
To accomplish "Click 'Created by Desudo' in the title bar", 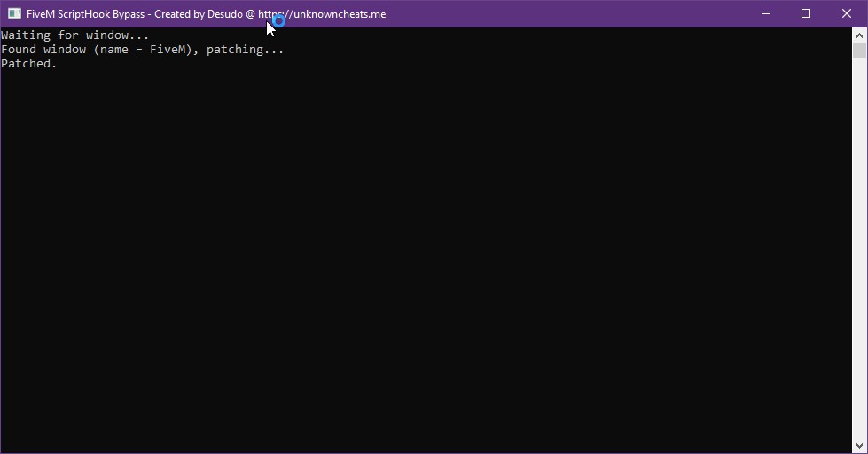I will pos(198,14).
